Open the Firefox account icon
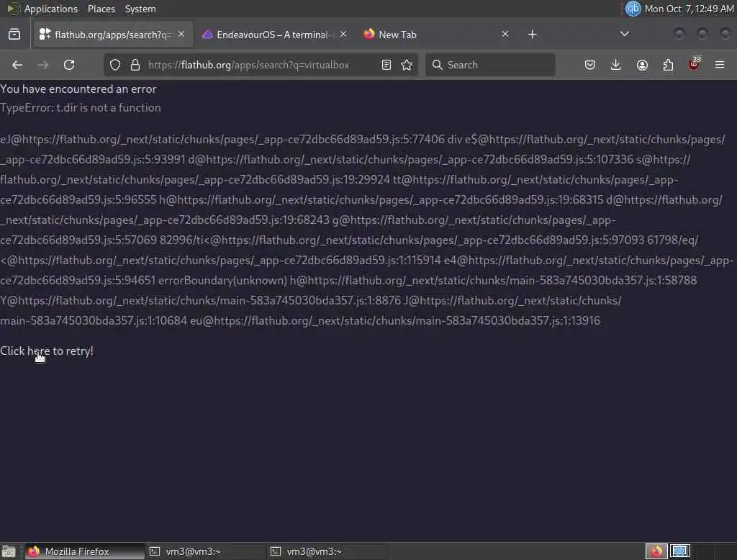This screenshot has height=560, width=737. [x=642, y=65]
